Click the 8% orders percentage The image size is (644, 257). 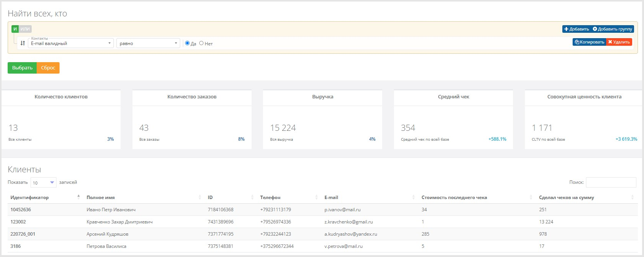[x=241, y=139]
